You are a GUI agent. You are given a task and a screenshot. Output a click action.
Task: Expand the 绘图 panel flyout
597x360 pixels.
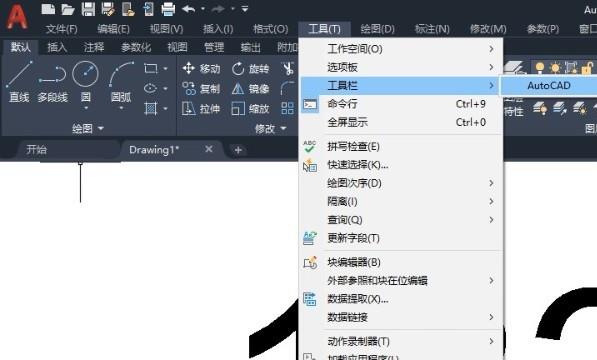coord(88,129)
